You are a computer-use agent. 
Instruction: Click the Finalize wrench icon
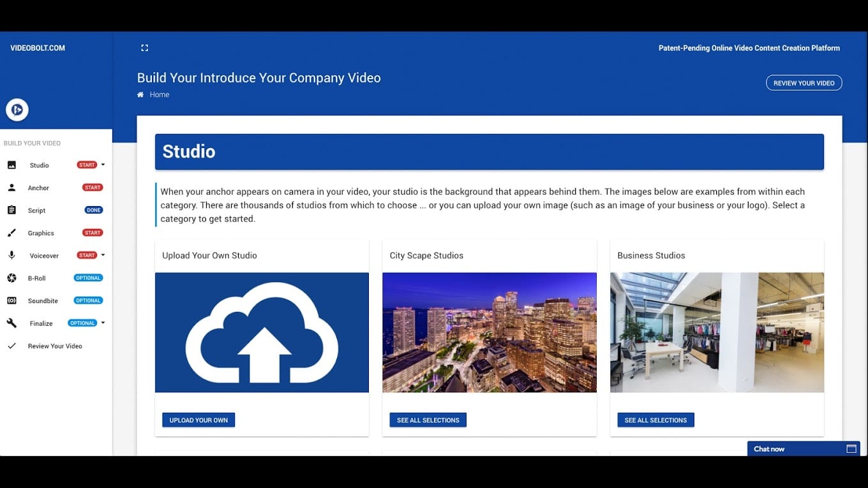(11, 323)
